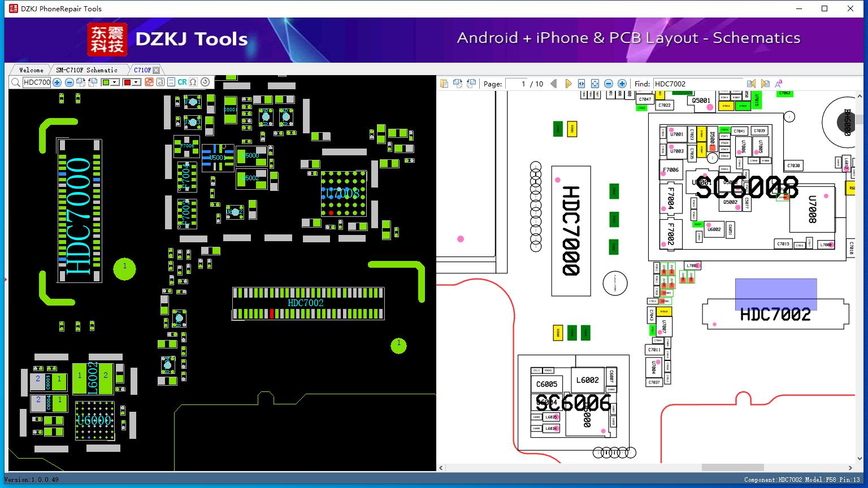
Task: Open the SM-C710F Schematic tab
Action: (x=87, y=70)
